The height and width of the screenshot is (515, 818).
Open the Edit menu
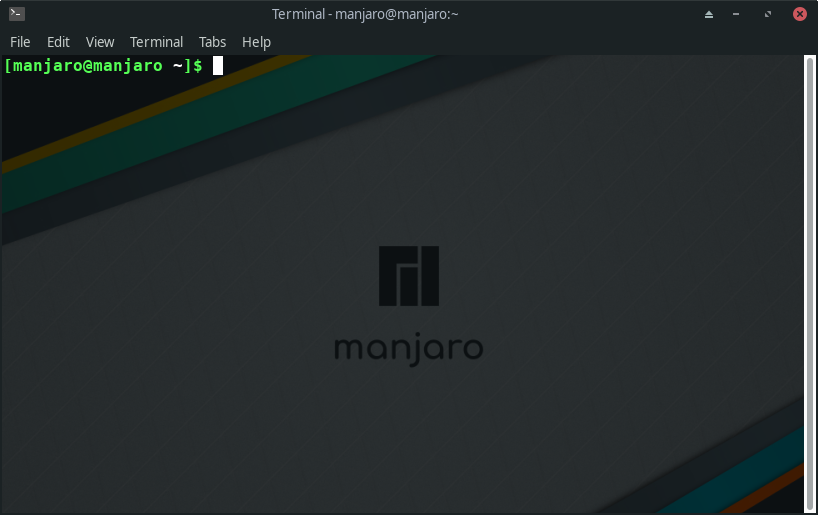pos(58,42)
